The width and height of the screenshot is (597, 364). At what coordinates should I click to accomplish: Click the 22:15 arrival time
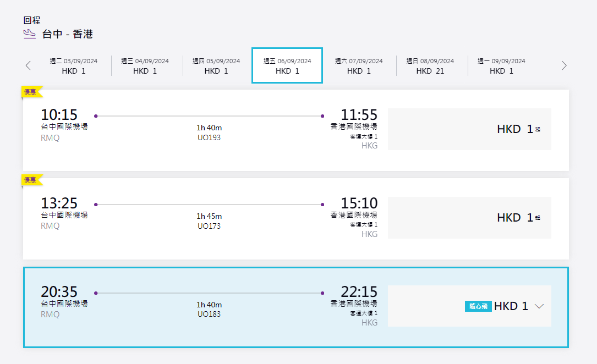coord(359,292)
